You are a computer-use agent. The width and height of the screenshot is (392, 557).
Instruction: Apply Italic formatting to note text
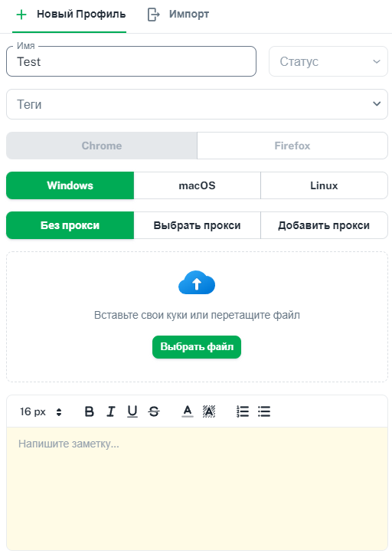tap(111, 411)
